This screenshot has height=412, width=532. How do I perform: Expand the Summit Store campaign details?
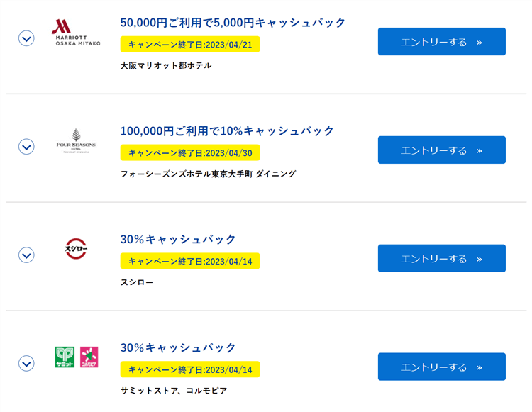(26, 363)
